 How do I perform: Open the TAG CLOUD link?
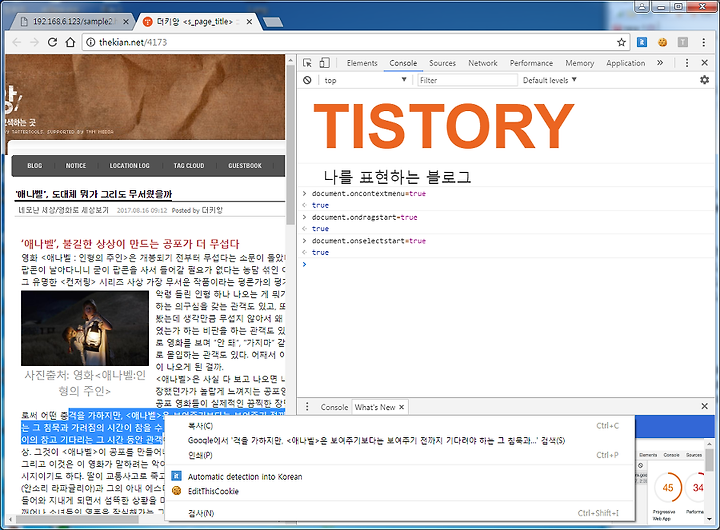(x=189, y=165)
